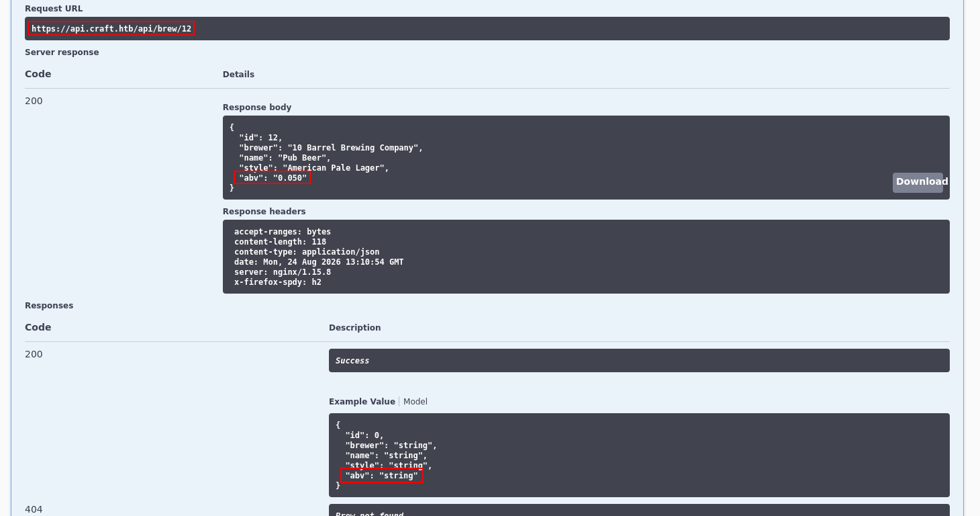
Task: Click the highlighted "abv": "0.050" line
Action: point(273,178)
